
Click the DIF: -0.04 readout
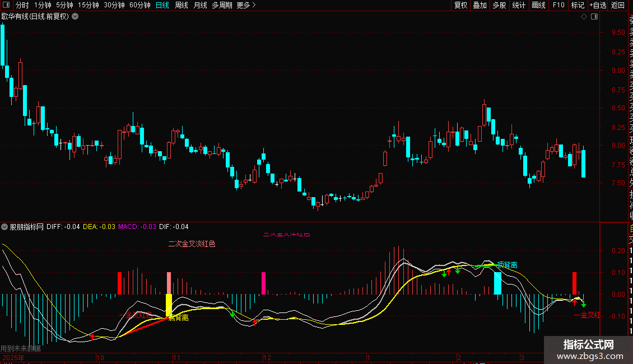coord(174,227)
